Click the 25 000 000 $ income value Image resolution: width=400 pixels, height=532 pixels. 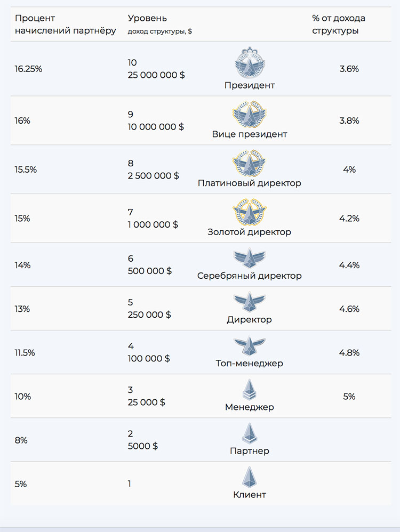coord(156,75)
